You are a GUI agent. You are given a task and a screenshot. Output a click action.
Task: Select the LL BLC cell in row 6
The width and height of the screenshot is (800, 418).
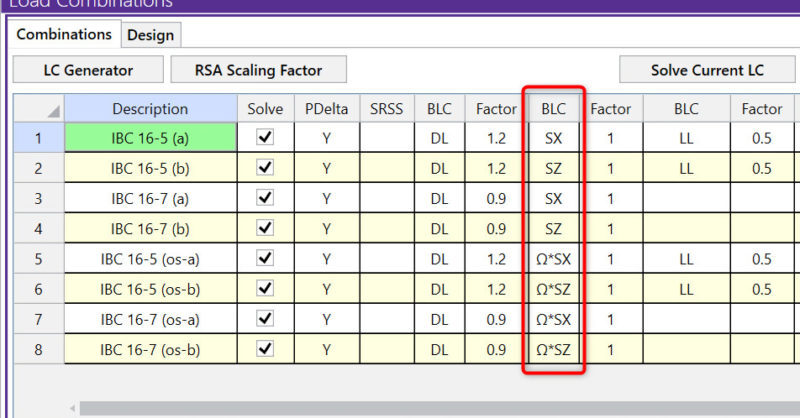(686, 289)
